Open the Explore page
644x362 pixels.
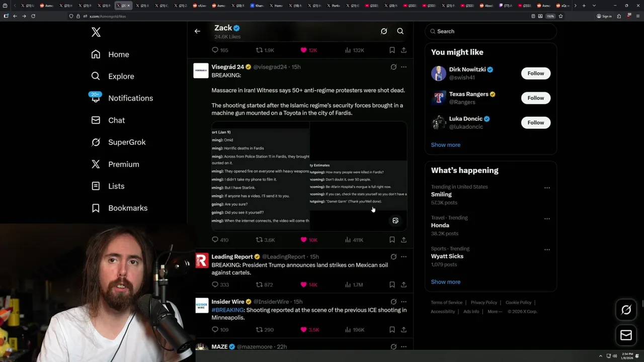[x=113, y=76]
